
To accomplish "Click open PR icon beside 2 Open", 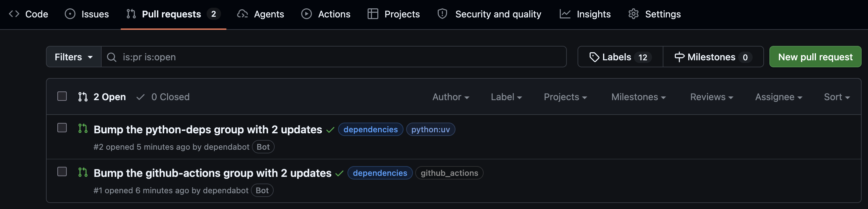I will 83,97.
